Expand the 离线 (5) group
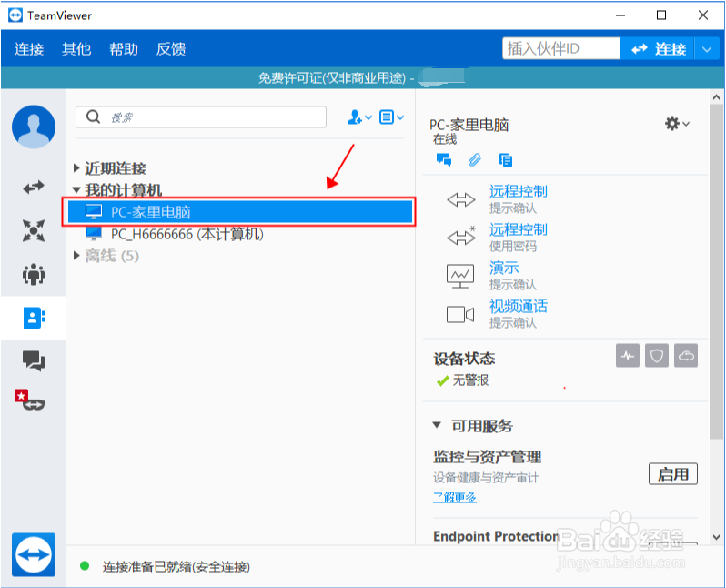 coord(76,255)
